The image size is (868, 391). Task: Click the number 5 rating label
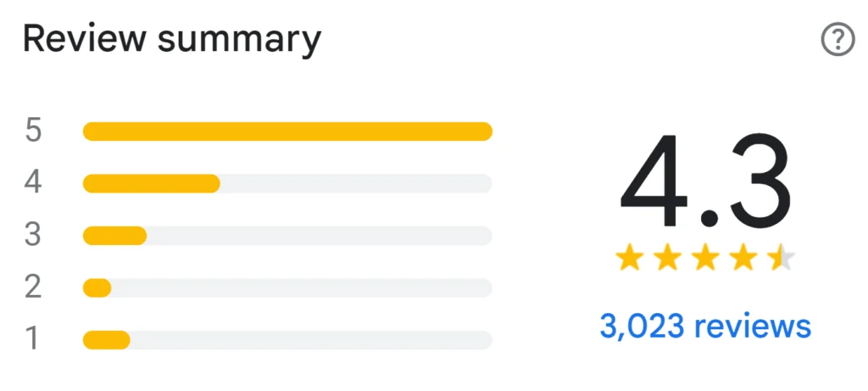(x=34, y=131)
